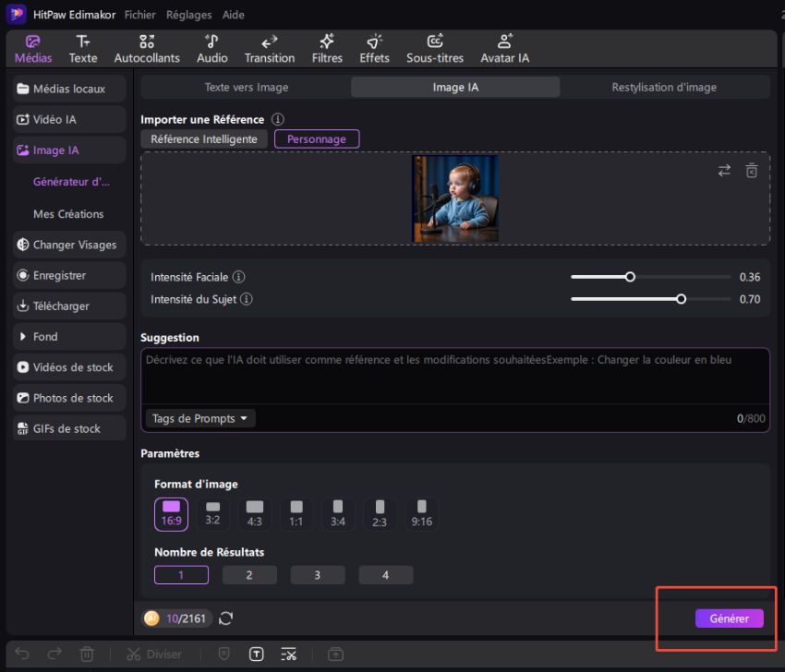Screen dimensions: 785x672
Task: Select Mes Créations in sidebar
Action: (68, 214)
